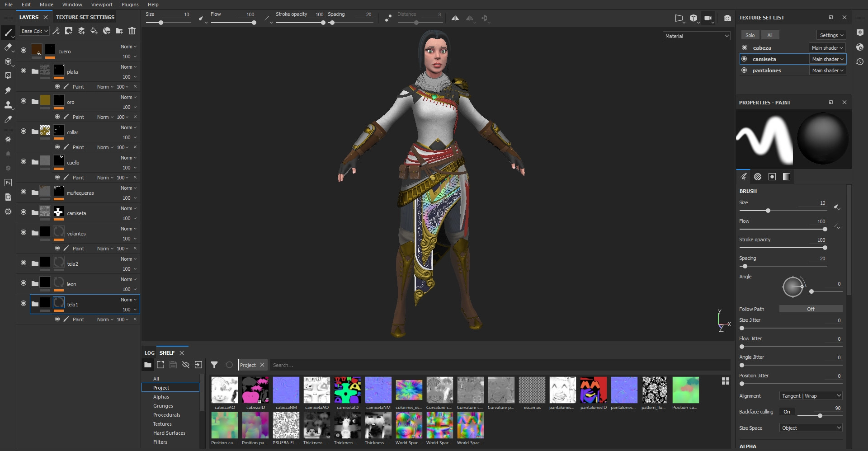Click the camera screenshot icon
The width and height of the screenshot is (868, 451).
pos(727,18)
